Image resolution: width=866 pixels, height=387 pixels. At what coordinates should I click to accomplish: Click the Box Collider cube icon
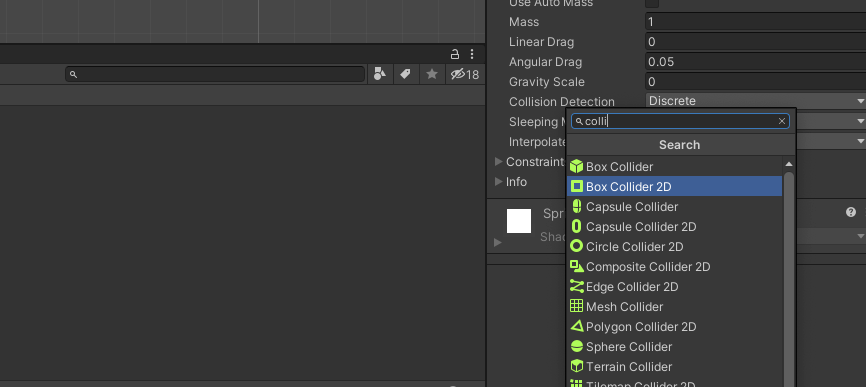point(577,167)
